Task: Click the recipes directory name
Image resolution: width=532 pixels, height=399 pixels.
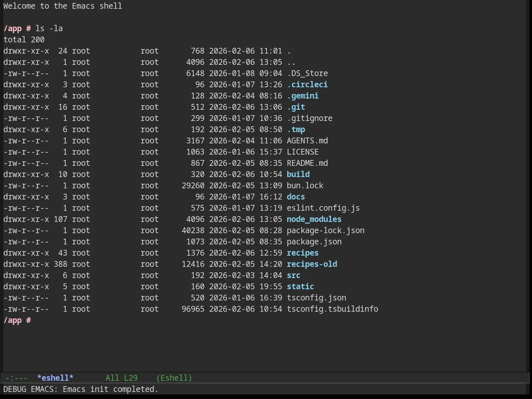Action: pyautogui.click(x=303, y=253)
